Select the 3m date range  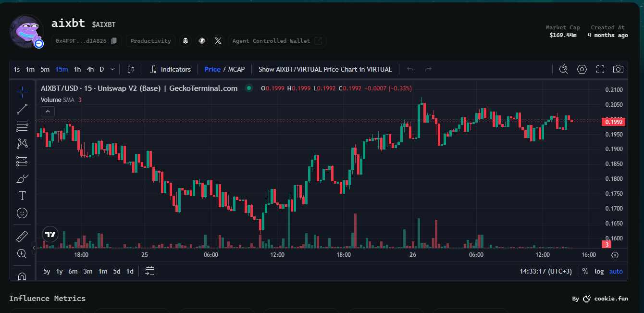pos(88,271)
